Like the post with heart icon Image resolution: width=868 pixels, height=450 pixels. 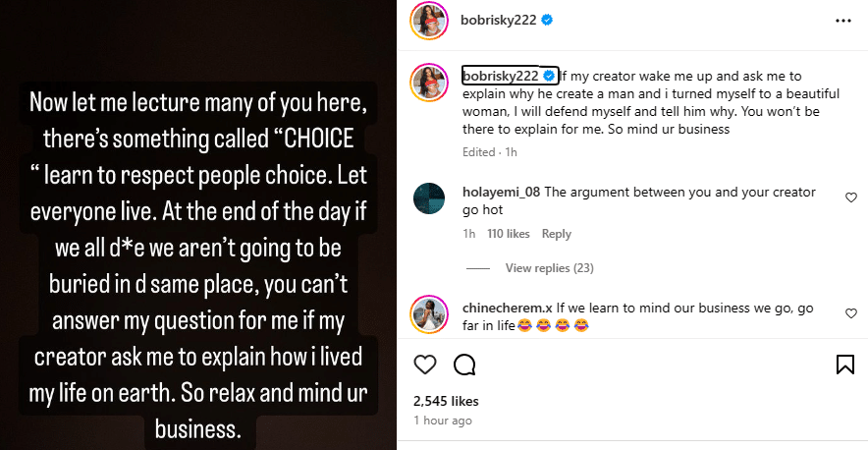click(x=425, y=366)
